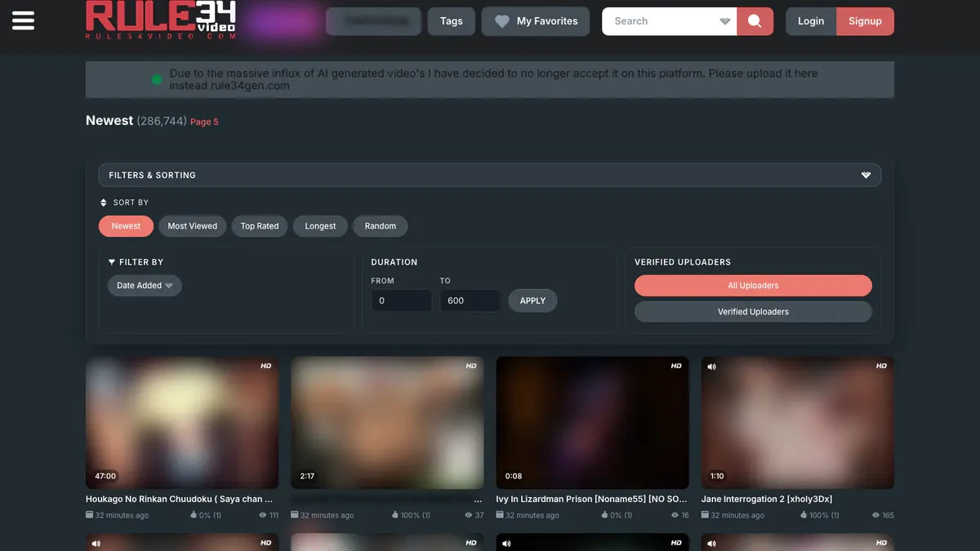Switch to Verified Uploaders only
980x551 pixels.
(753, 312)
